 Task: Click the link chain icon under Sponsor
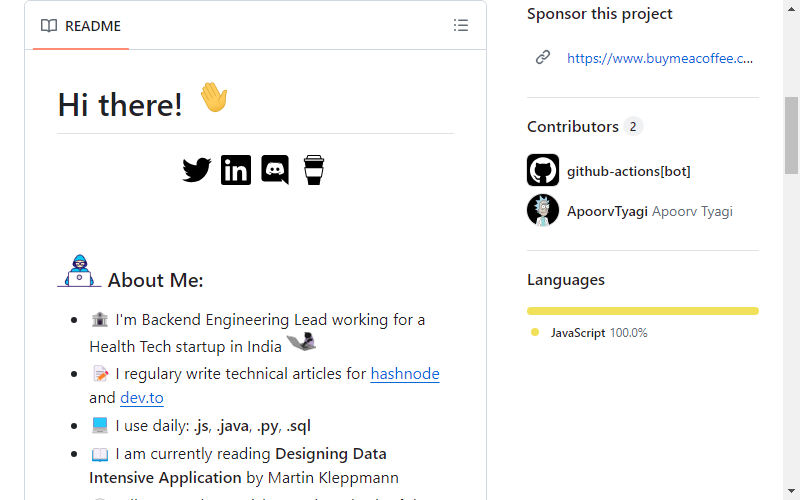tap(543, 57)
